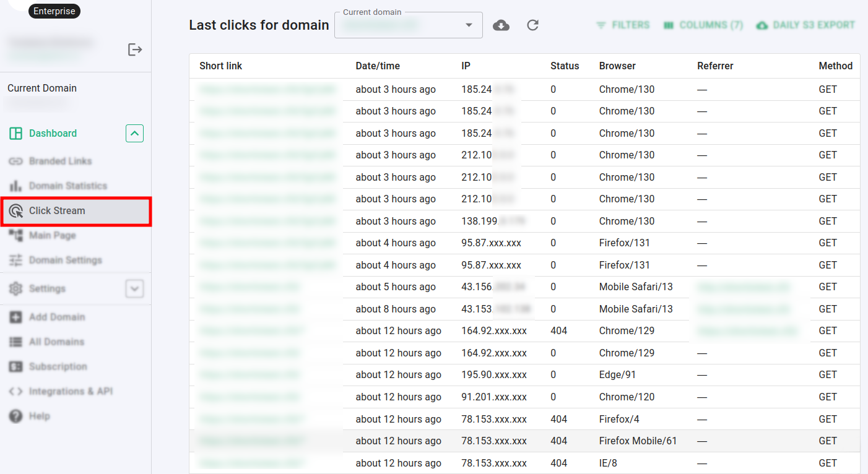The image size is (868, 474).
Task: Click DAILY S3 EXPORT
Action: [805, 25]
